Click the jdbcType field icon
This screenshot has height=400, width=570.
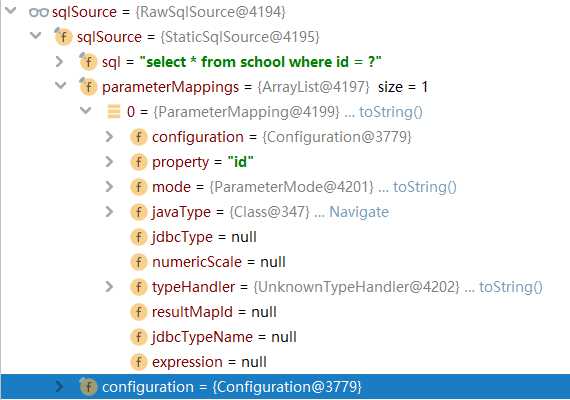[x=139, y=237]
